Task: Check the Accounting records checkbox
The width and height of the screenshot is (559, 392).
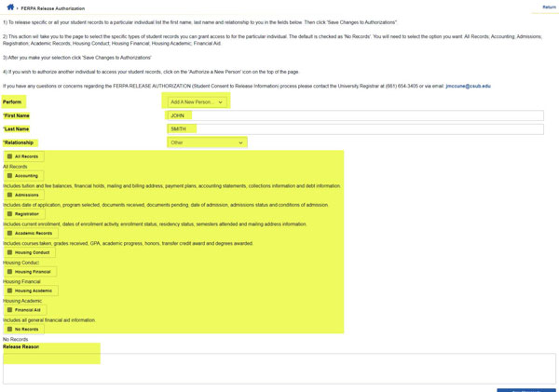Action: [10, 176]
